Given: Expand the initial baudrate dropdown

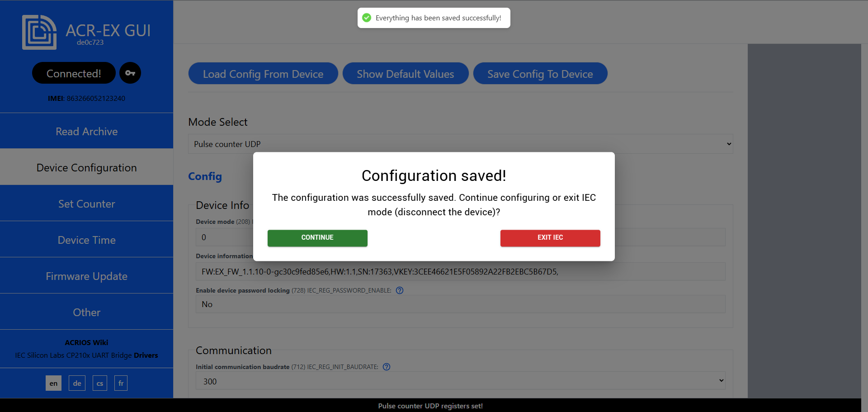Looking at the screenshot, I should click(x=460, y=381).
